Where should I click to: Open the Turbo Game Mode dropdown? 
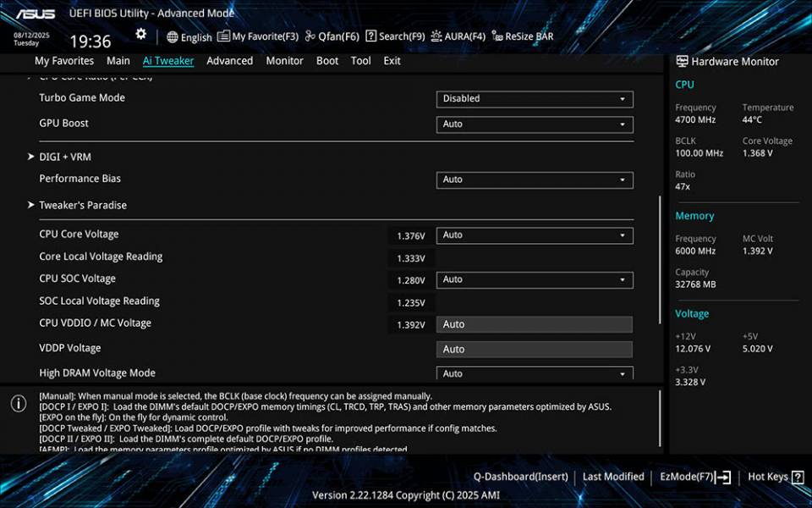pyautogui.click(x=534, y=99)
